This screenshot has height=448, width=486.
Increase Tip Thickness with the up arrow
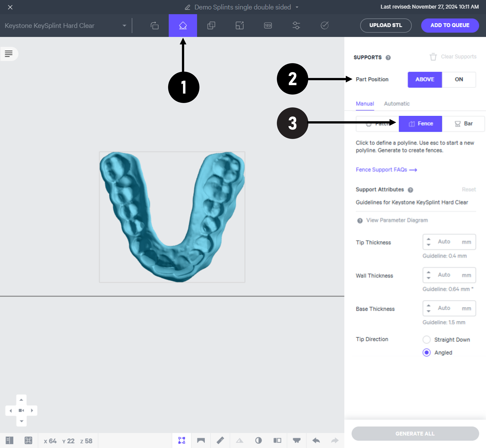tap(429, 239)
